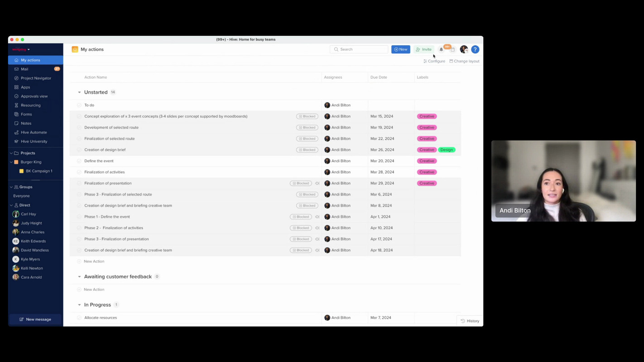Click the blue New button
The image size is (644, 362).
point(400,49)
